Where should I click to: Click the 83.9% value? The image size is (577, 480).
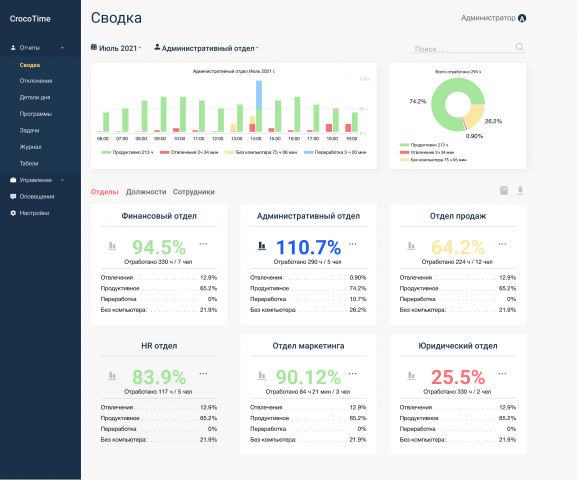tap(159, 377)
